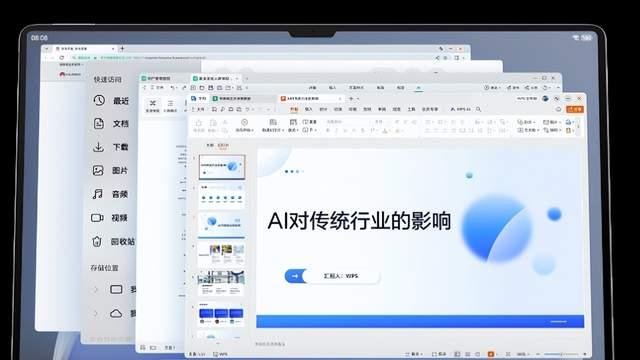Screen dimensions: 640x360
Task: Select slide 3 thumbnail in slide panel
Action: click(222, 225)
